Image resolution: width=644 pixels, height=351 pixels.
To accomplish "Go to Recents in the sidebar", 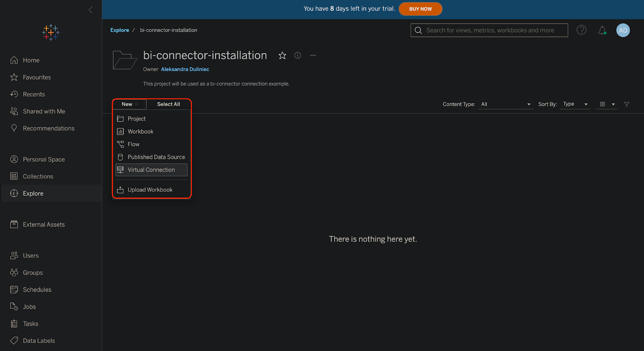I will click(x=34, y=94).
